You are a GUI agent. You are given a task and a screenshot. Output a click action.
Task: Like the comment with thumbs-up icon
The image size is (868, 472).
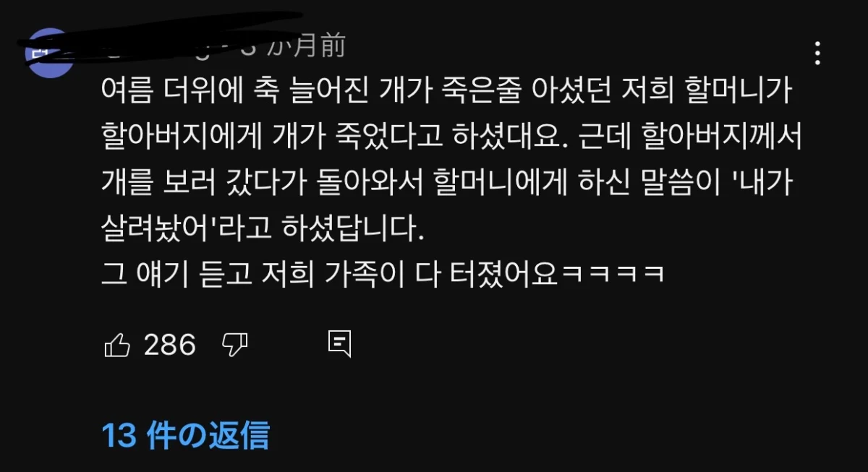tap(117, 345)
